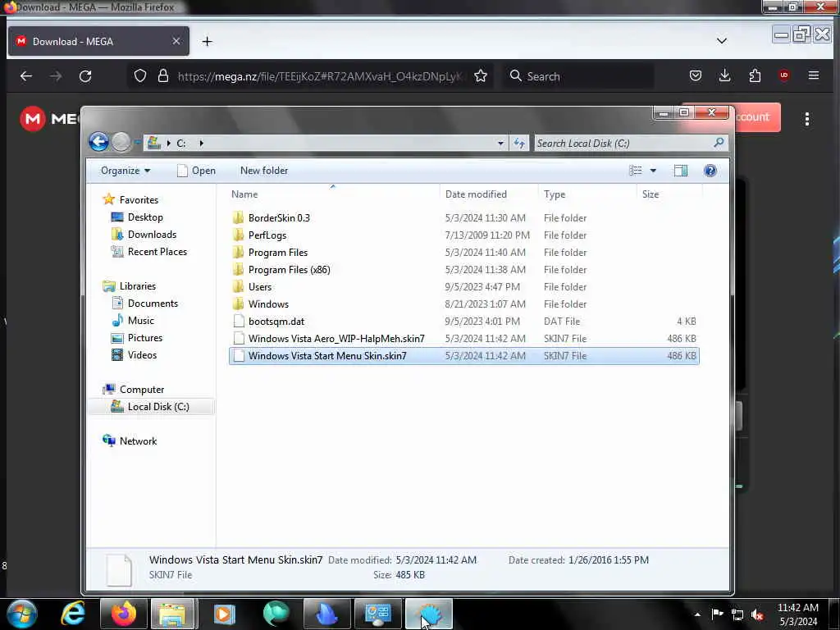Image resolution: width=840 pixels, height=630 pixels.
Task: Open Windows Explorer taskbar icon
Action: coord(172,614)
